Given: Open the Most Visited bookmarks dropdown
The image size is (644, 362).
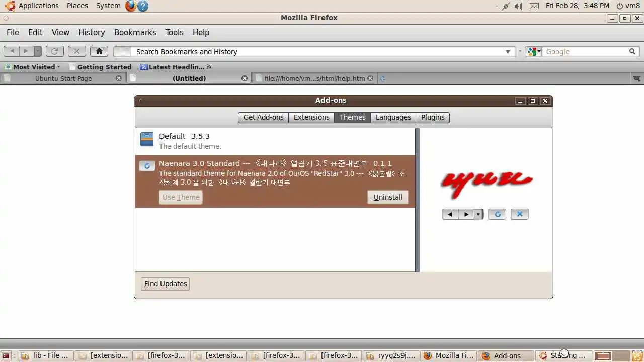Looking at the screenshot, I should (x=33, y=67).
